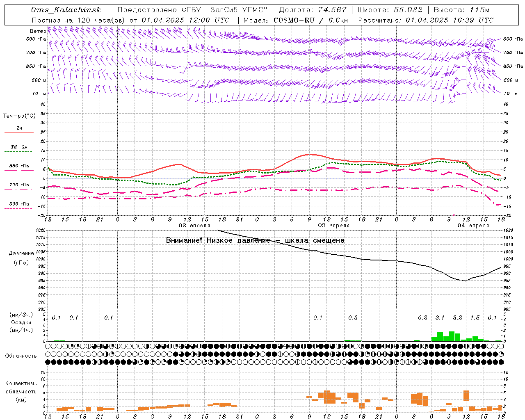Click the computed time Рассчитано: 01.04.2025 16:39 UTC
Screen dimensions: 525x420
click(426, 20)
